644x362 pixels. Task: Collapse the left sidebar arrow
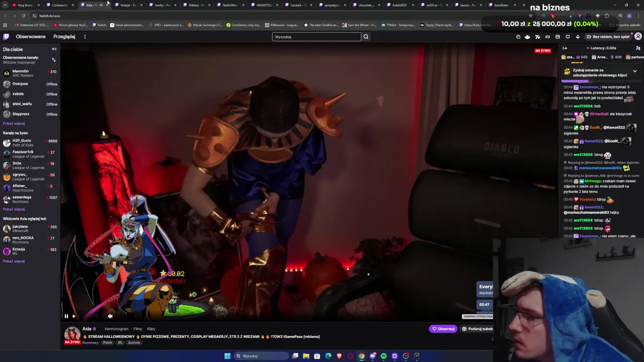click(54, 49)
